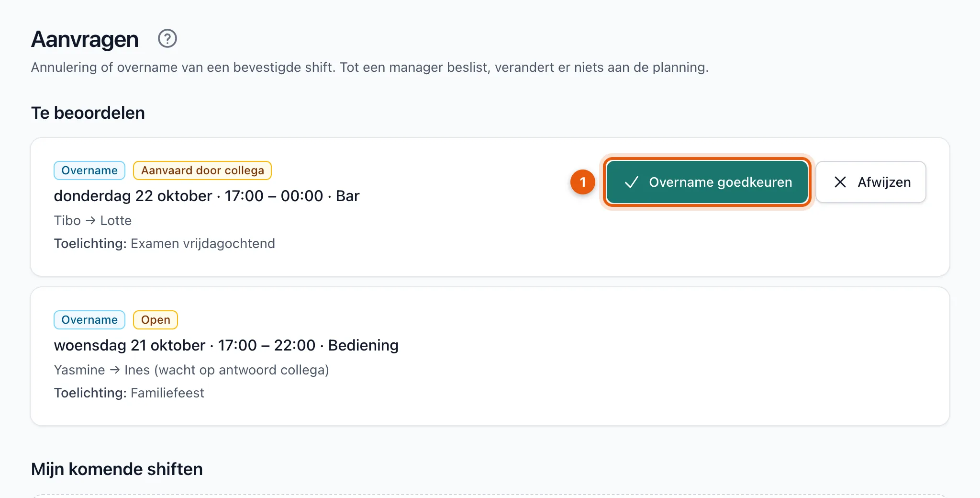Select the Aanvaard door collega badge
This screenshot has width=980, height=498.
tap(202, 170)
